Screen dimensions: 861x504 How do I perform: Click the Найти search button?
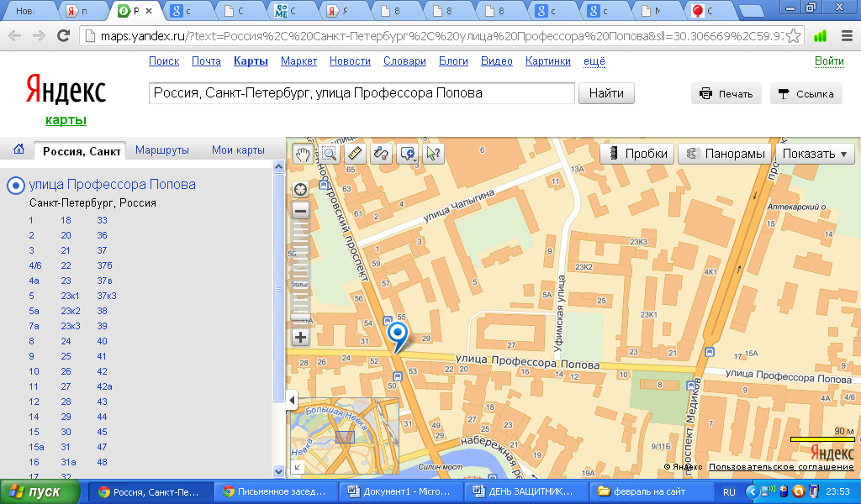[606, 93]
